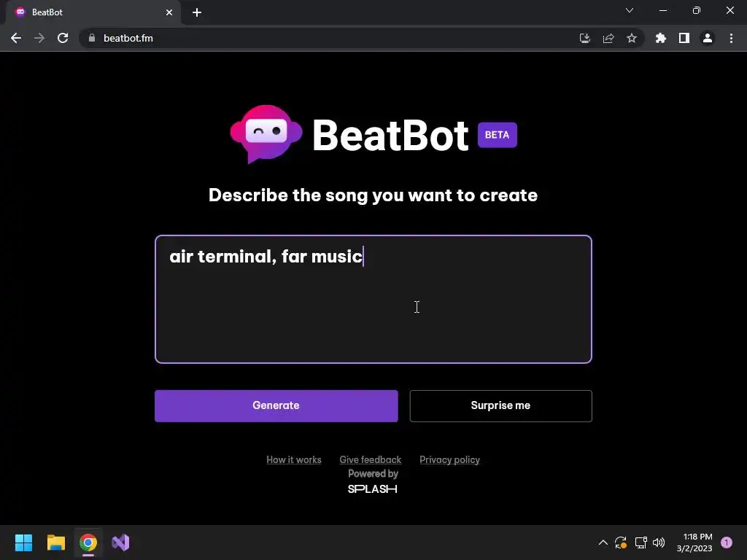The height and width of the screenshot is (560, 747).
Task: Click the BETA badge
Action: [x=498, y=135]
